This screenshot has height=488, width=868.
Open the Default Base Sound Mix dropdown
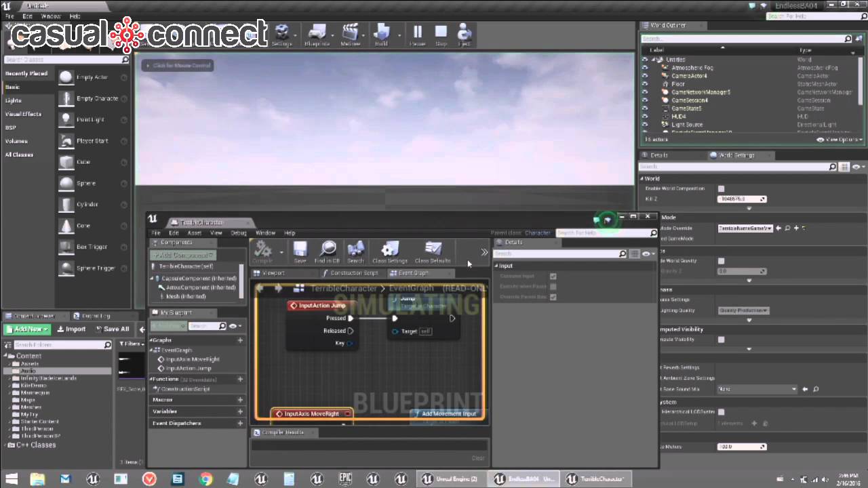[x=758, y=389]
